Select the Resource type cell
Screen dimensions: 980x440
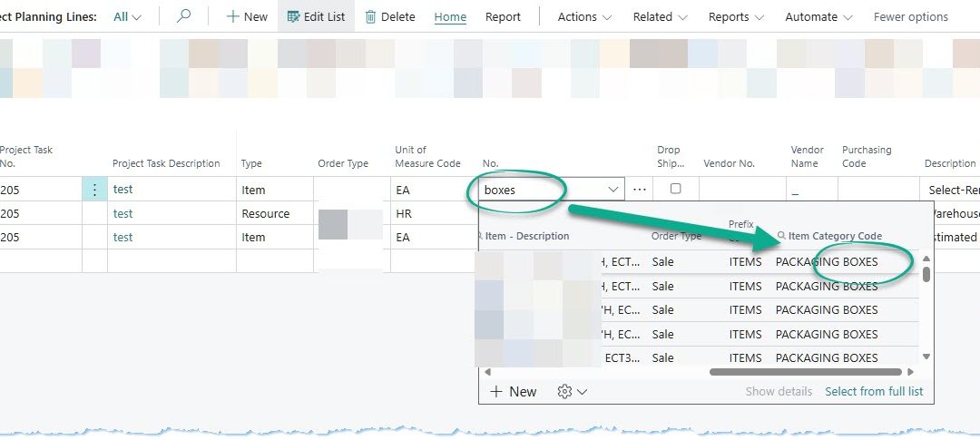(274, 214)
